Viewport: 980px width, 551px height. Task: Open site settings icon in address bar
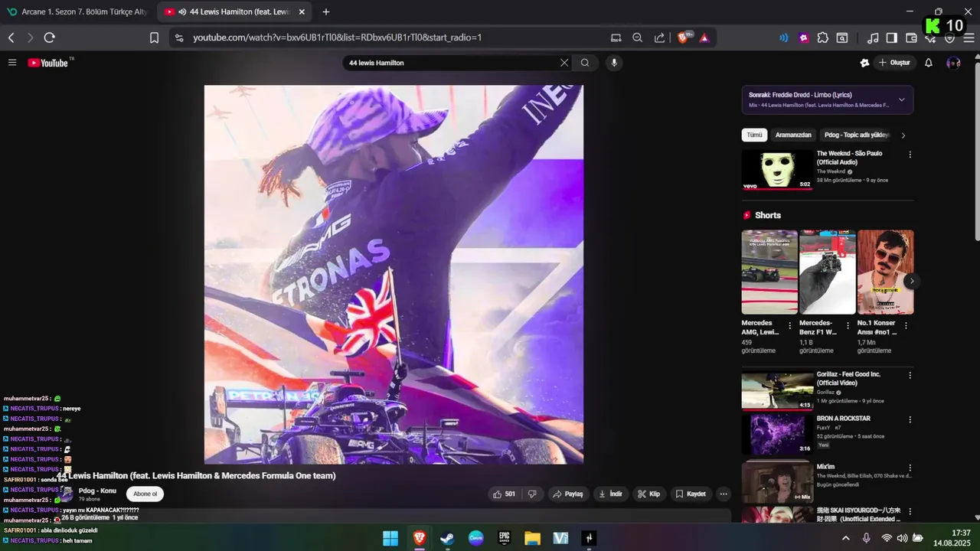point(178,37)
